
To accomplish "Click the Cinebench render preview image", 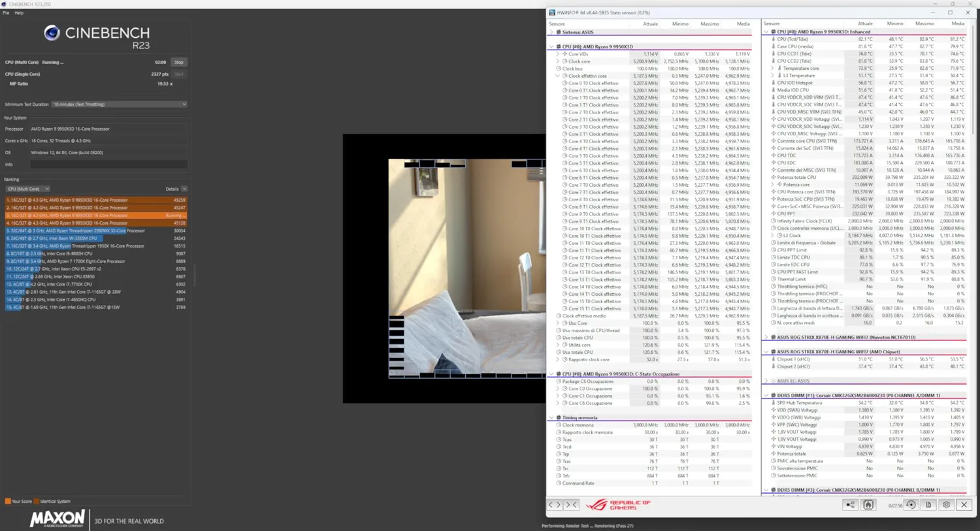I will click(x=467, y=268).
